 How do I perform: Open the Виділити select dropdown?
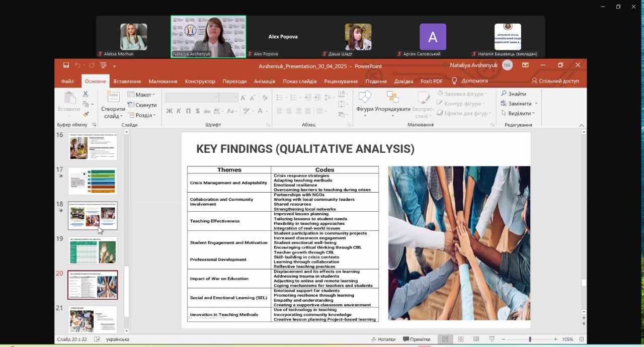(517, 114)
